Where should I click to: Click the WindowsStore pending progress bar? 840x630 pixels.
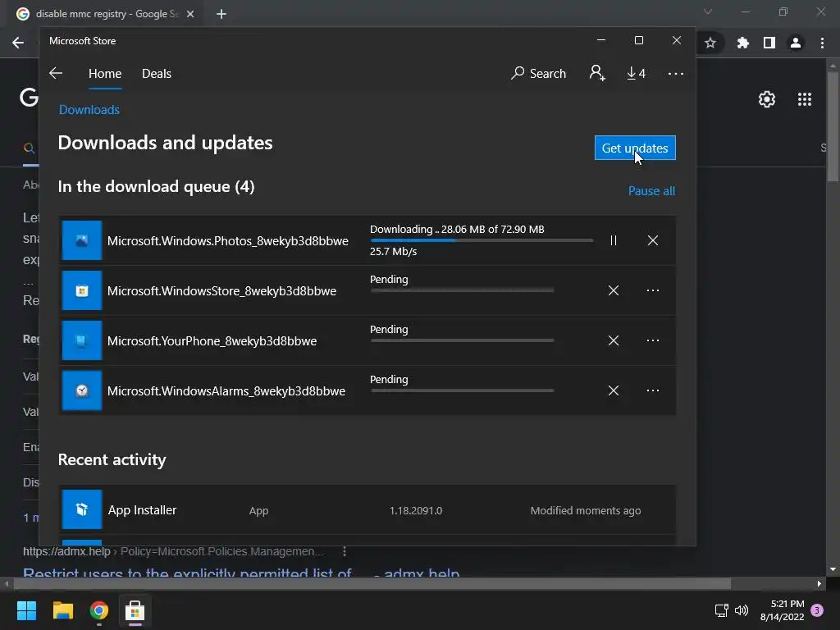(x=462, y=290)
